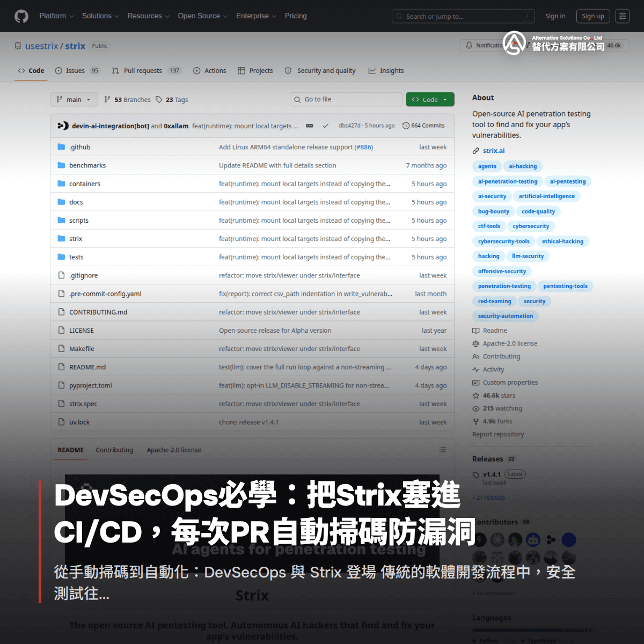The width and height of the screenshot is (644, 644).
Task: Open the tests folder
Action: coord(76,257)
